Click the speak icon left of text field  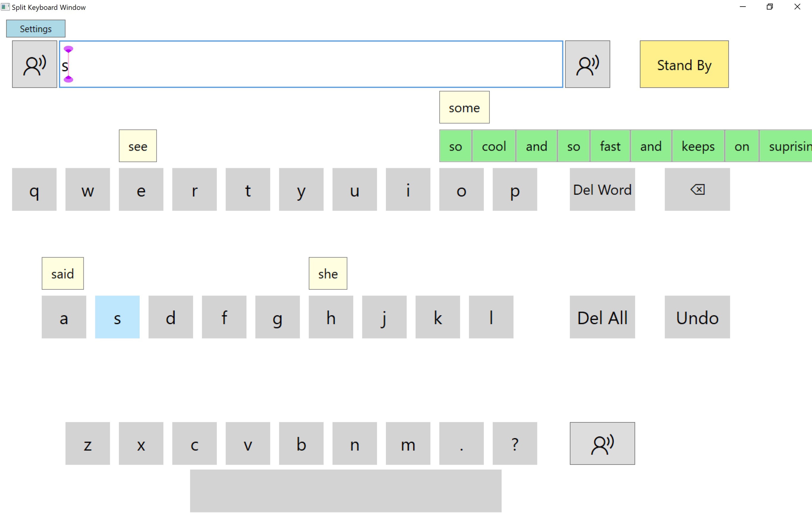pyautogui.click(x=34, y=64)
